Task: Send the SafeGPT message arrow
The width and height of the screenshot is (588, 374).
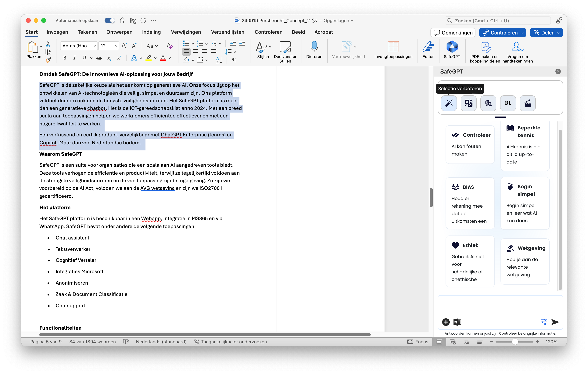Action: point(555,322)
